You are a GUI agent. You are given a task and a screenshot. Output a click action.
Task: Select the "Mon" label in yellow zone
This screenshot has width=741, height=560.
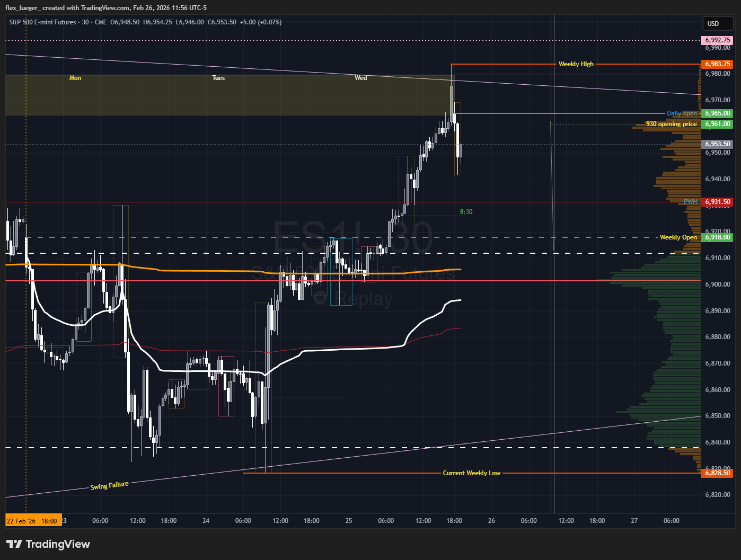coord(75,78)
